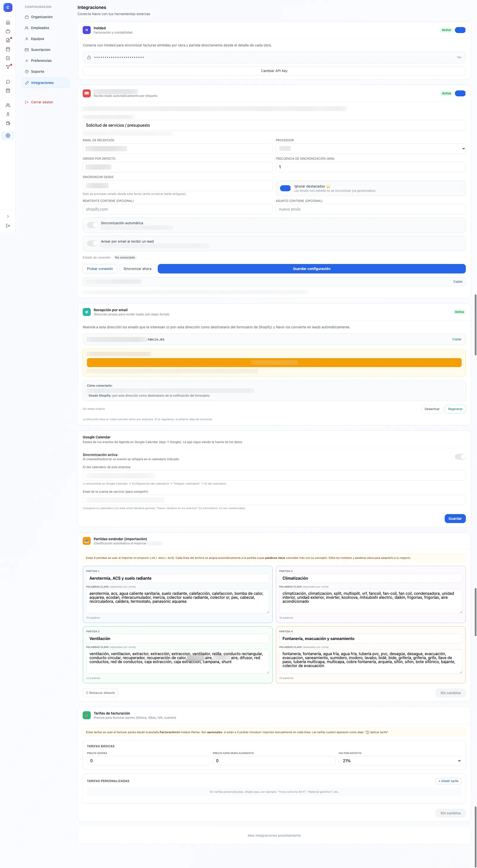Screen dimensions: 477x868
Task: Open the settings gear icon in left rail
Action: tap(8, 135)
